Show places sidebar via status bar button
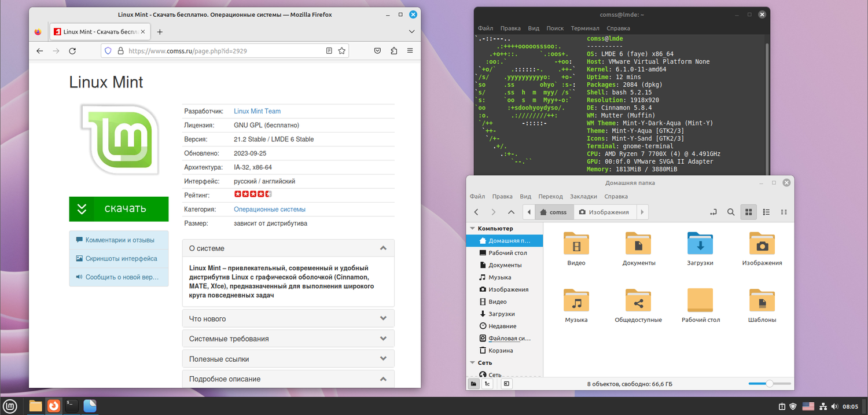The width and height of the screenshot is (868, 415). 473,384
